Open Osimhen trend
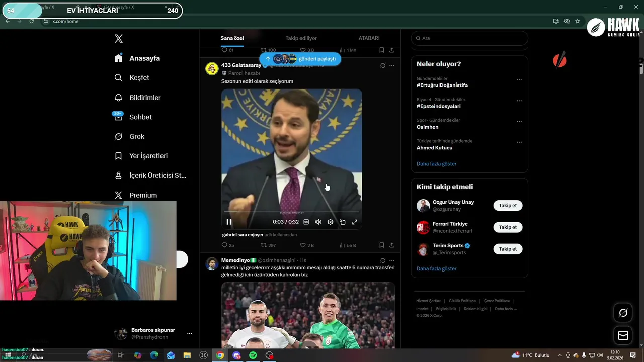Image resolution: width=644 pixels, height=362 pixels. tap(427, 127)
